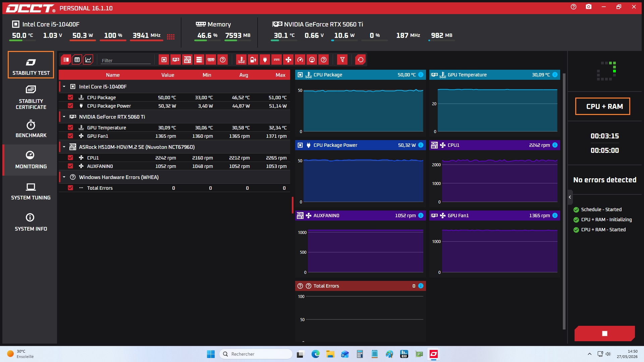Uncheck the Total Errors sensor

click(x=70, y=188)
